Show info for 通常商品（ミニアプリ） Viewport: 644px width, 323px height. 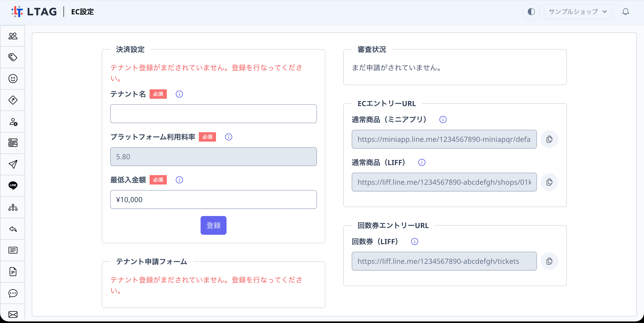click(443, 120)
